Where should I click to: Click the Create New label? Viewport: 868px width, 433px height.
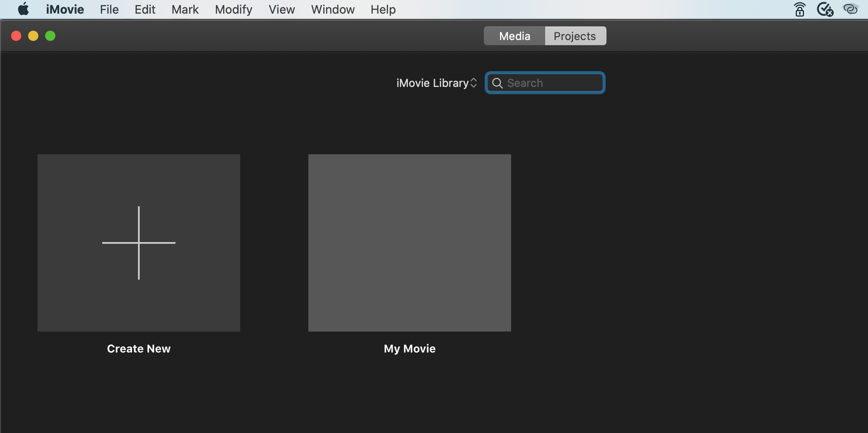[139, 349]
